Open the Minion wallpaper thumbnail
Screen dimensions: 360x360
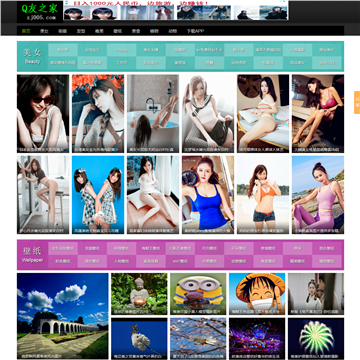pos(198,294)
